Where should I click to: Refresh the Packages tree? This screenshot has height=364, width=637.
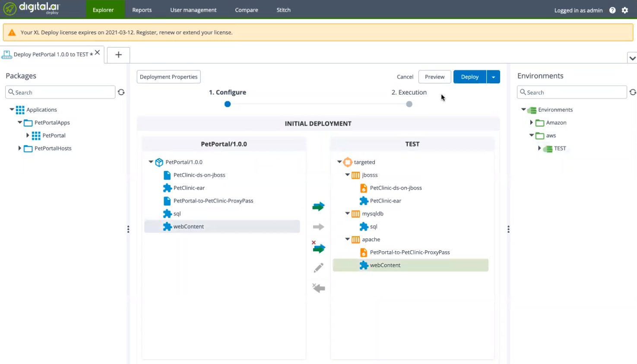click(121, 92)
